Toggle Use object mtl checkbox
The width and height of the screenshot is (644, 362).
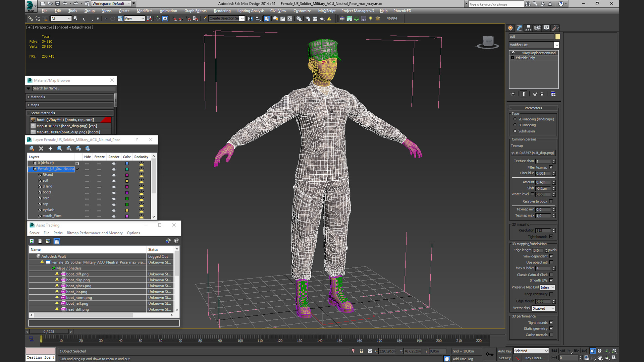pos(551,262)
